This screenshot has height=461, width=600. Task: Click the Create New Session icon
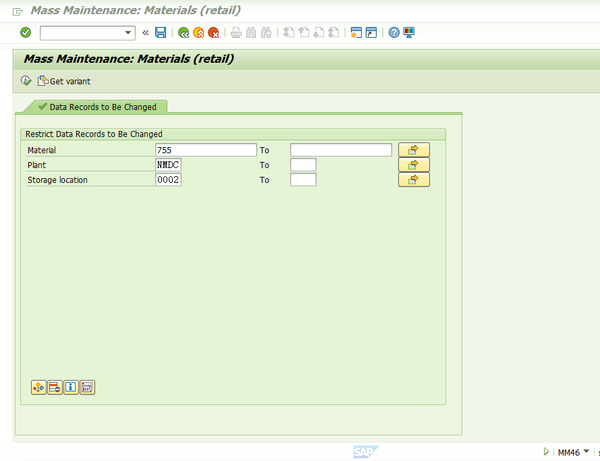(x=356, y=33)
